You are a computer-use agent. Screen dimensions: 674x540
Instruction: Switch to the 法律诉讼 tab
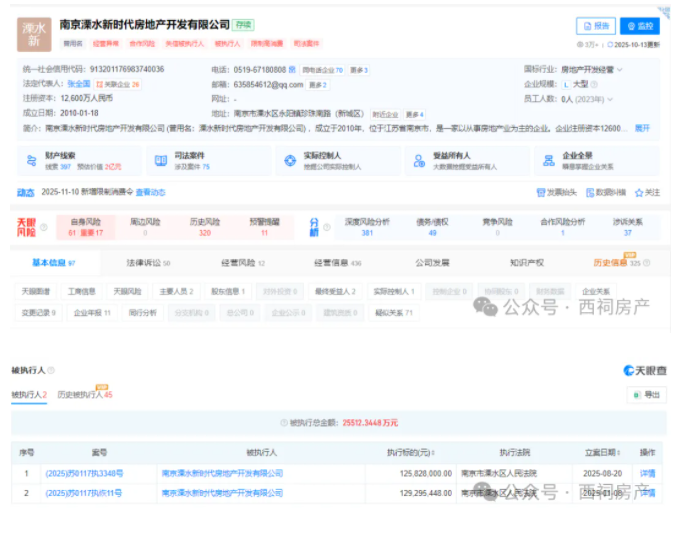[x=148, y=263]
